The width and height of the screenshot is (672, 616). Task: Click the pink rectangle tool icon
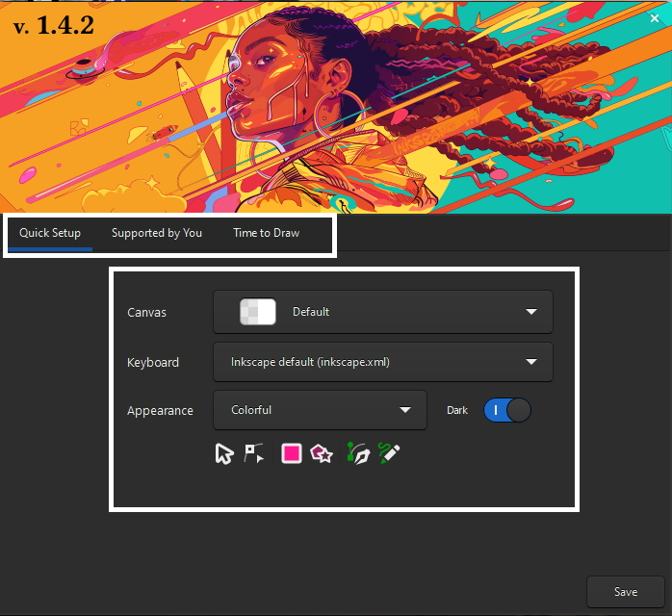(292, 453)
